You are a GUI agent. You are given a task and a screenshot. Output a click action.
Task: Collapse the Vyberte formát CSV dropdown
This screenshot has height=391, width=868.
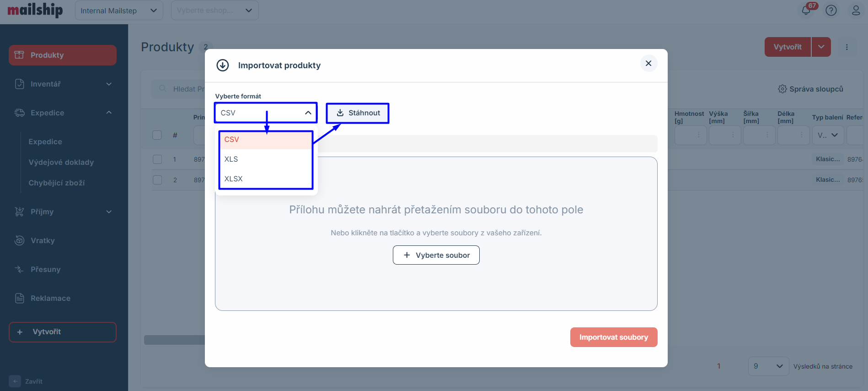(308, 113)
